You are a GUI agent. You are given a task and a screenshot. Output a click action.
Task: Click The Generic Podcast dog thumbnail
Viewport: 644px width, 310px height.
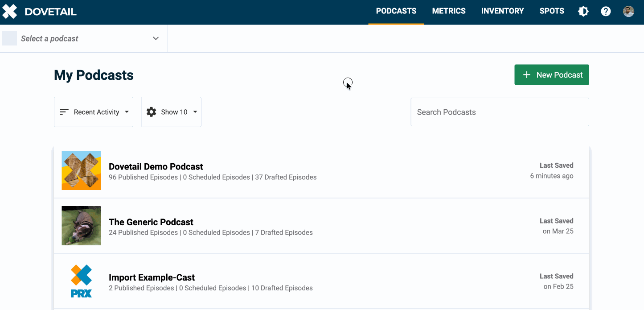tap(81, 226)
